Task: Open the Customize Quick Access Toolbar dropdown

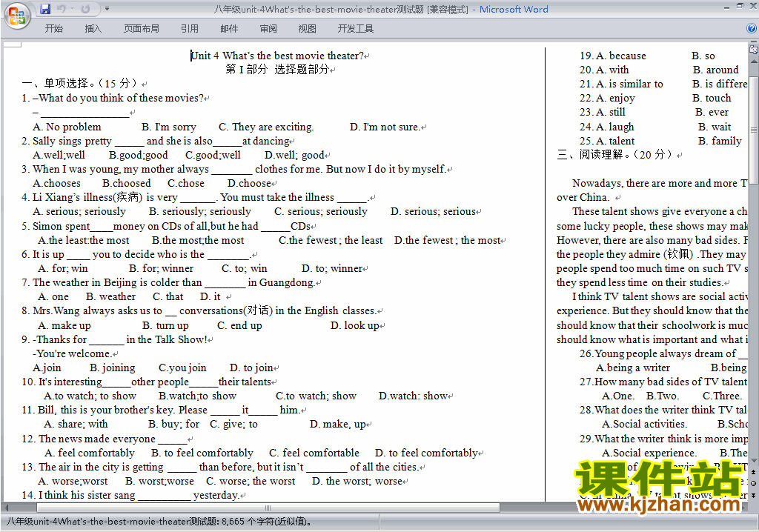Action: point(107,9)
